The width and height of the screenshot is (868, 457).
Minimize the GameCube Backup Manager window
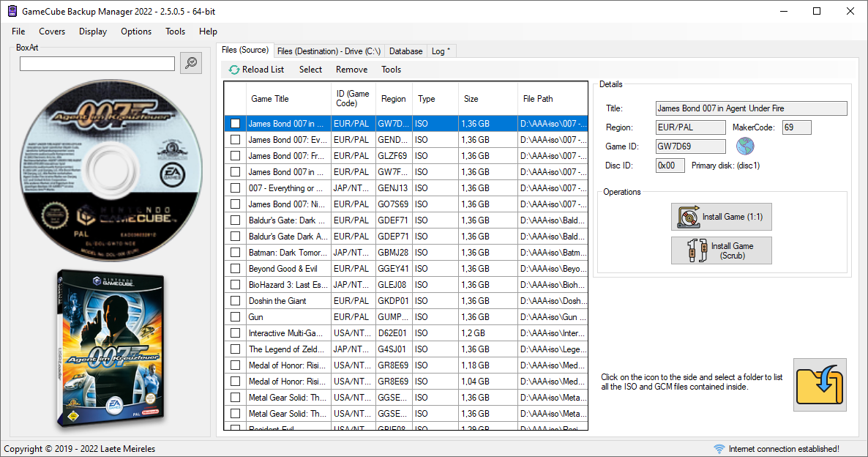click(x=784, y=11)
